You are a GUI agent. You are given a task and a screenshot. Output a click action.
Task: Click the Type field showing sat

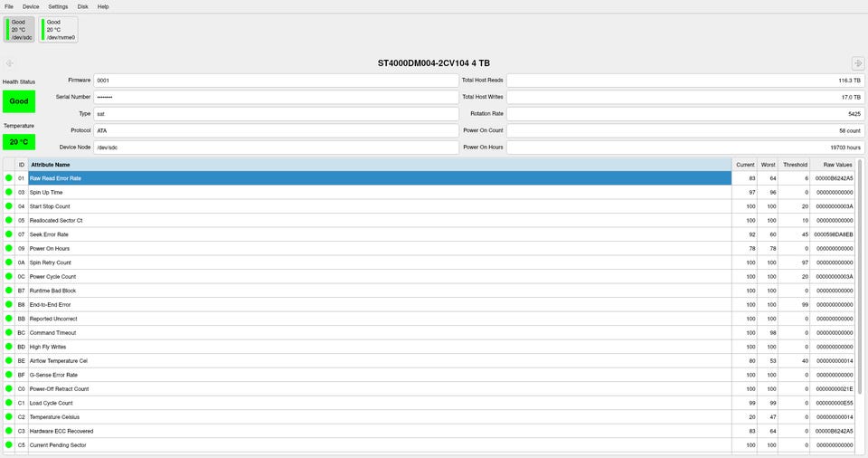click(x=277, y=114)
